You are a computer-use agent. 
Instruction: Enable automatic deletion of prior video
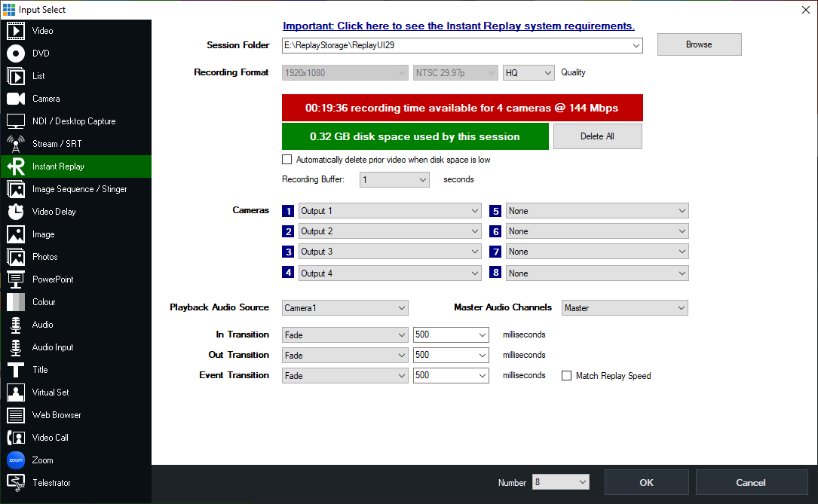point(286,160)
